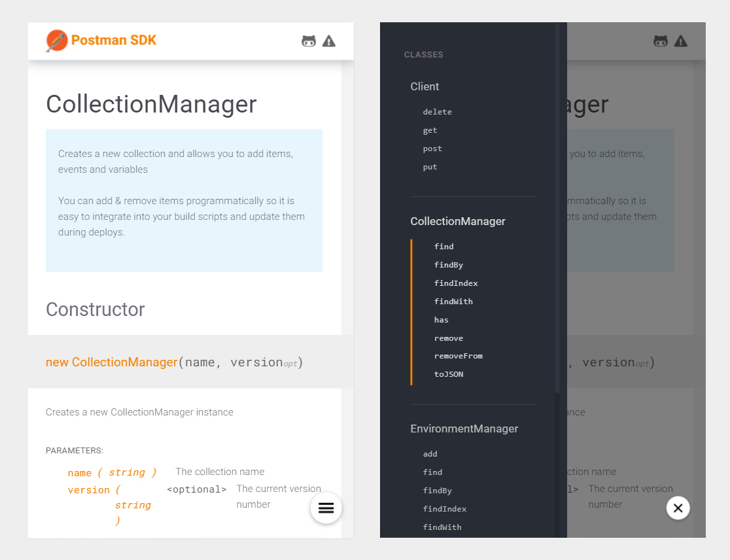The width and height of the screenshot is (730, 560).
Task: Open GitHub link in left header
Action: click(x=309, y=41)
